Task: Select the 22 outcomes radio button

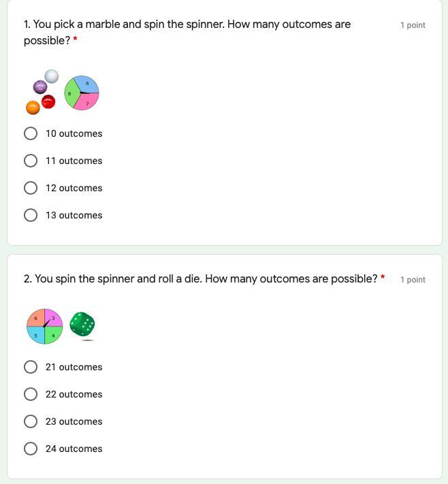Action: [x=31, y=394]
